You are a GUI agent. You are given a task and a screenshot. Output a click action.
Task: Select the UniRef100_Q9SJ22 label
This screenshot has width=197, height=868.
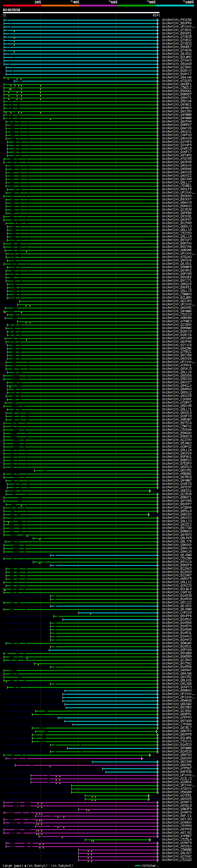pyautogui.click(x=176, y=603)
